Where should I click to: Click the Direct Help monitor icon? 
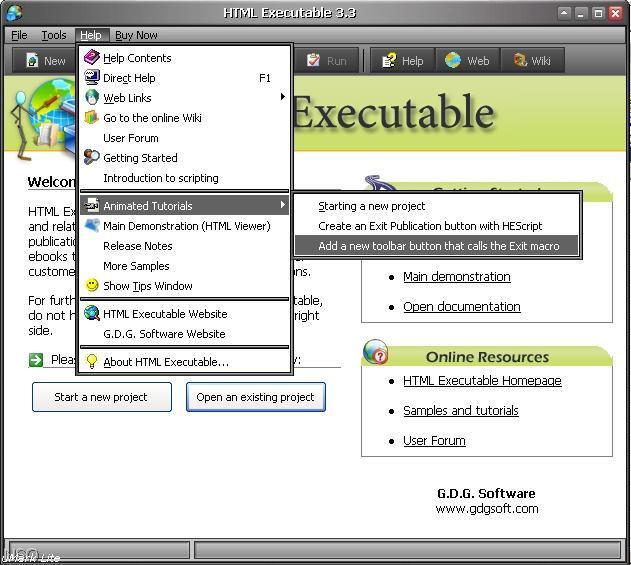(x=92, y=77)
